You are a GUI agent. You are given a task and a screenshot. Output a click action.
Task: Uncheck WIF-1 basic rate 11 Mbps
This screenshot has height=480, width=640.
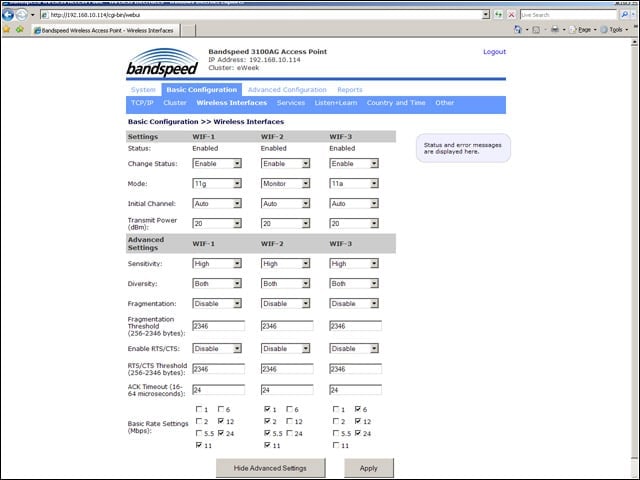click(x=199, y=445)
